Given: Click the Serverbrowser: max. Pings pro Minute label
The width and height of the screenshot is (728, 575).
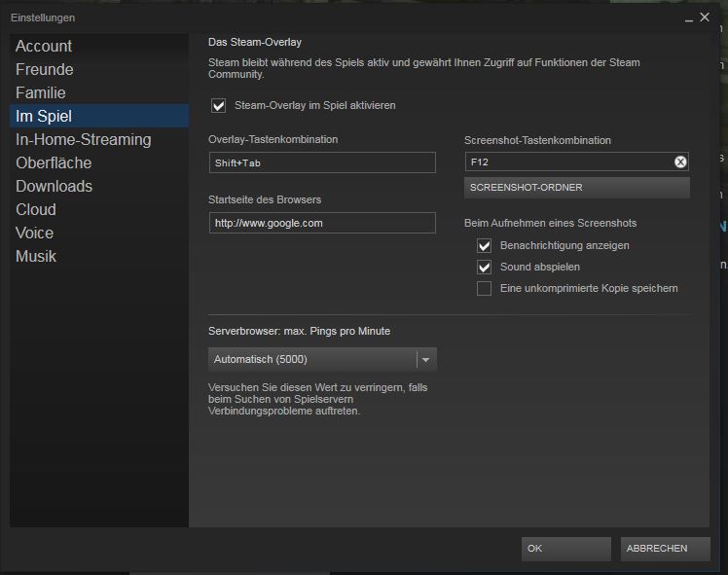Looking at the screenshot, I should tap(300, 332).
